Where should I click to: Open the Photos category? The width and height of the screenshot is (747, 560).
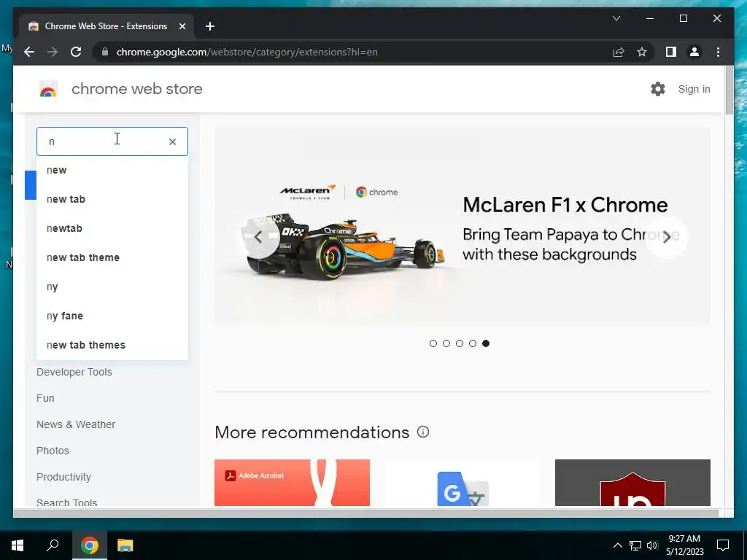coord(53,451)
